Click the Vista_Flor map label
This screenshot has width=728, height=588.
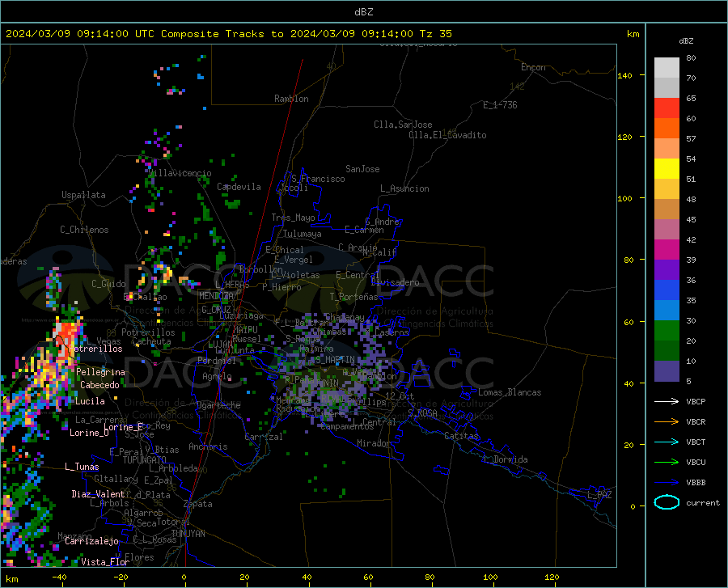tap(105, 562)
